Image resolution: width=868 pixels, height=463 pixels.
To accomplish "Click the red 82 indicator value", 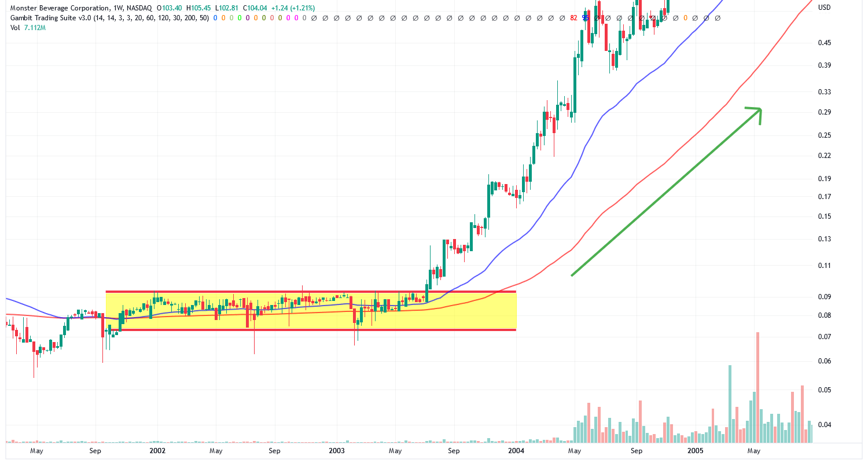I will [573, 18].
